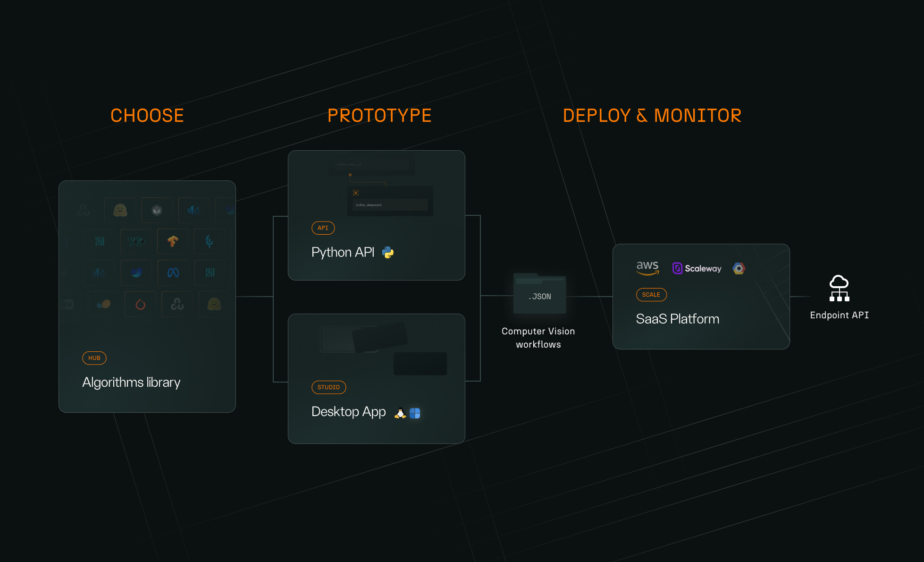Image resolution: width=924 pixels, height=562 pixels.
Task: Toggle the STUDIO badge on the Desktop App card
Action: pos(329,387)
